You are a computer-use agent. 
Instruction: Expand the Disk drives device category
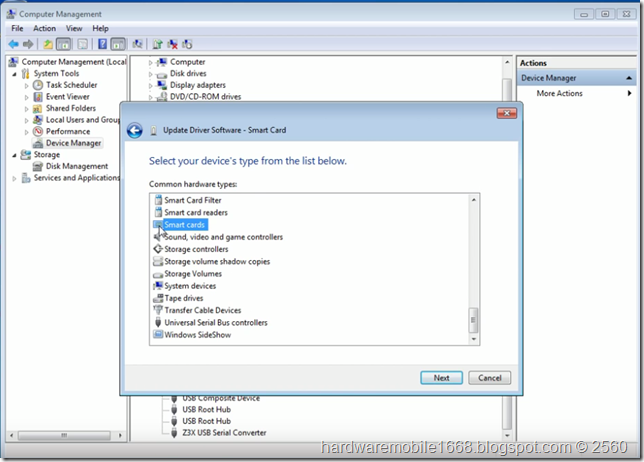(x=150, y=74)
